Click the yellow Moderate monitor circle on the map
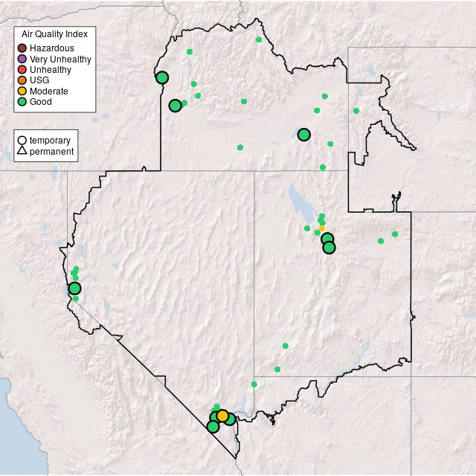Screen dimensions: 476x476 [x=222, y=416]
